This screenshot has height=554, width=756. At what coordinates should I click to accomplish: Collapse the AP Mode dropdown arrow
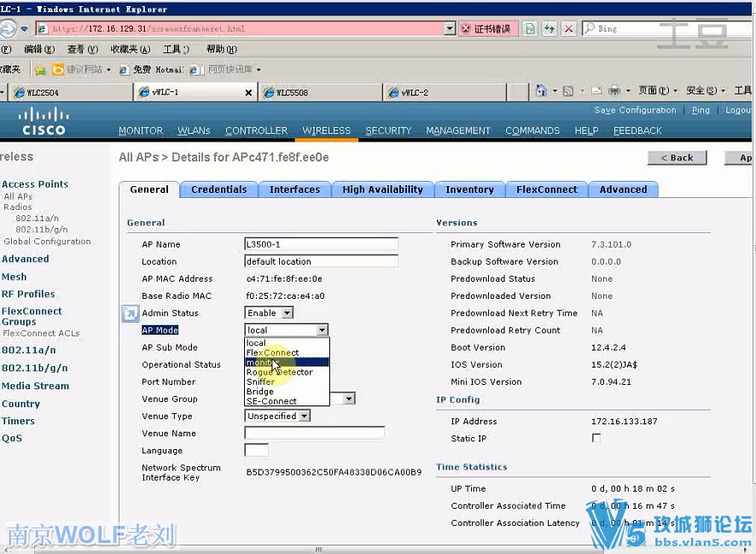tap(322, 330)
